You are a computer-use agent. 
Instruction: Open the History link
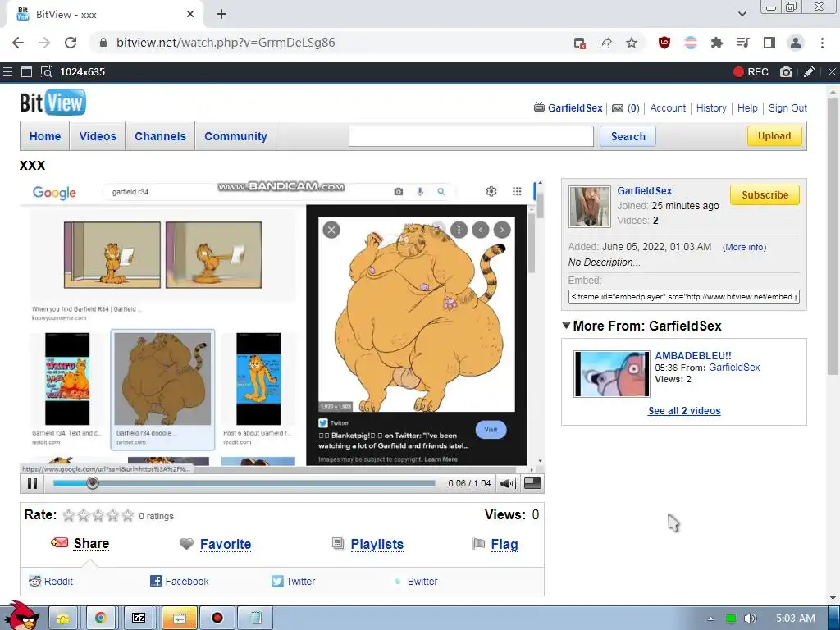pyautogui.click(x=711, y=108)
